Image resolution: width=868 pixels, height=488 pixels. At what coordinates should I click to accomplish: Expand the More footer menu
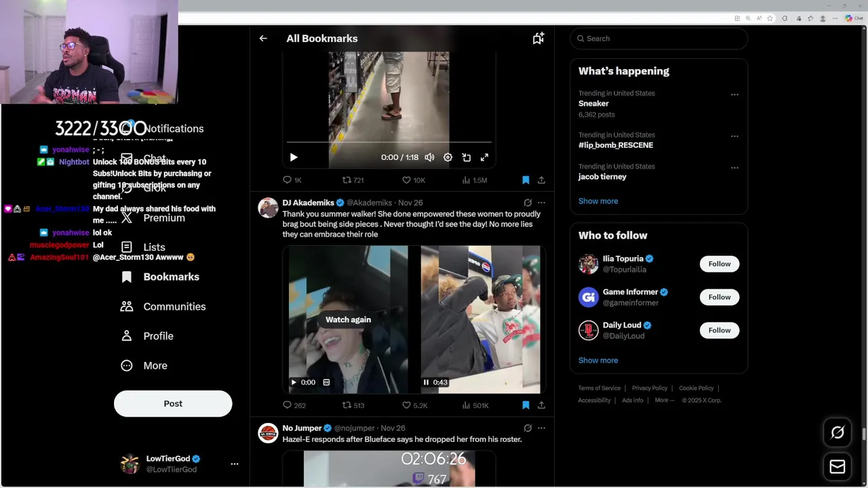[665, 401]
